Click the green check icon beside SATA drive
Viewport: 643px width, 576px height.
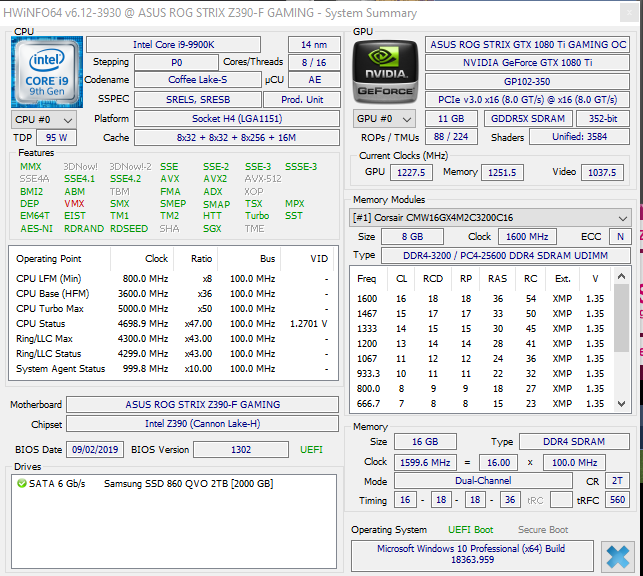[21, 483]
